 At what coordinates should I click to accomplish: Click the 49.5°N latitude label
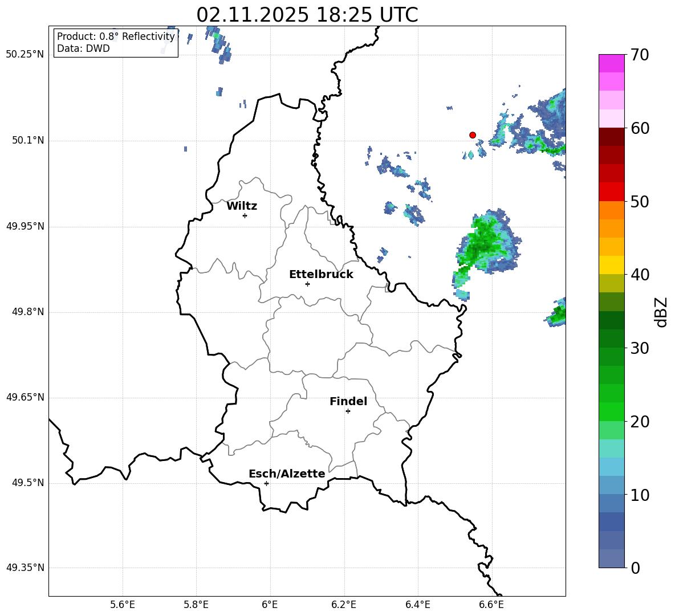28,482
